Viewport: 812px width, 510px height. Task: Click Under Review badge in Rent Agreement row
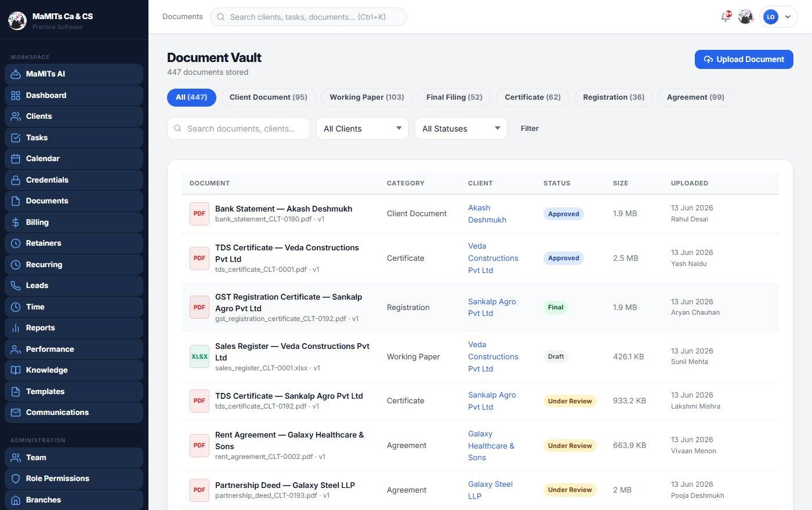(x=570, y=446)
